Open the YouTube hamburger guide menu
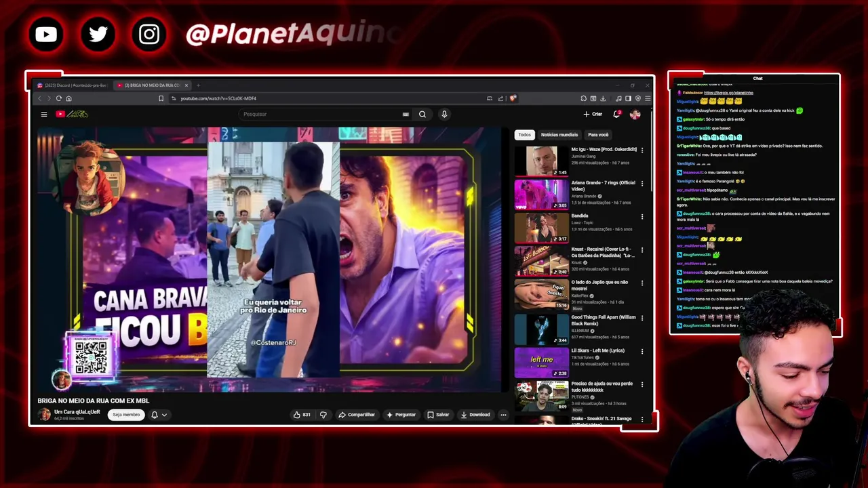Image resolution: width=868 pixels, height=488 pixels. [44, 114]
